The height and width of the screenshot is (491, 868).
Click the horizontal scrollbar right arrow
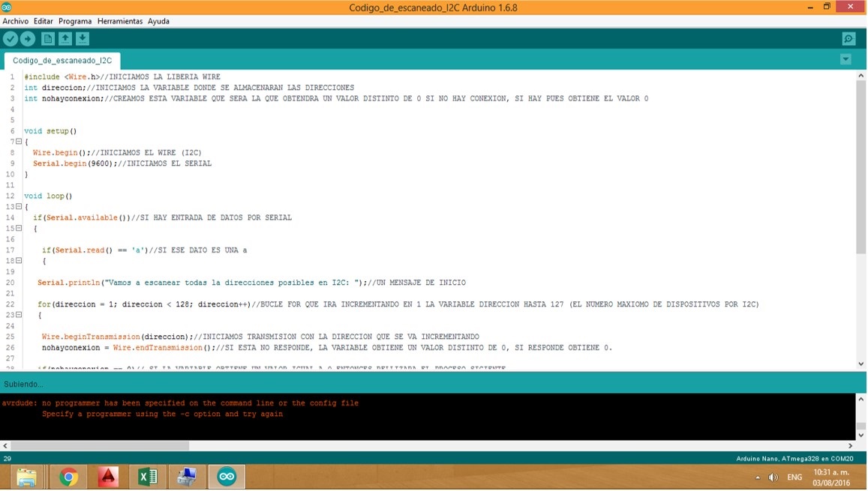click(850, 446)
